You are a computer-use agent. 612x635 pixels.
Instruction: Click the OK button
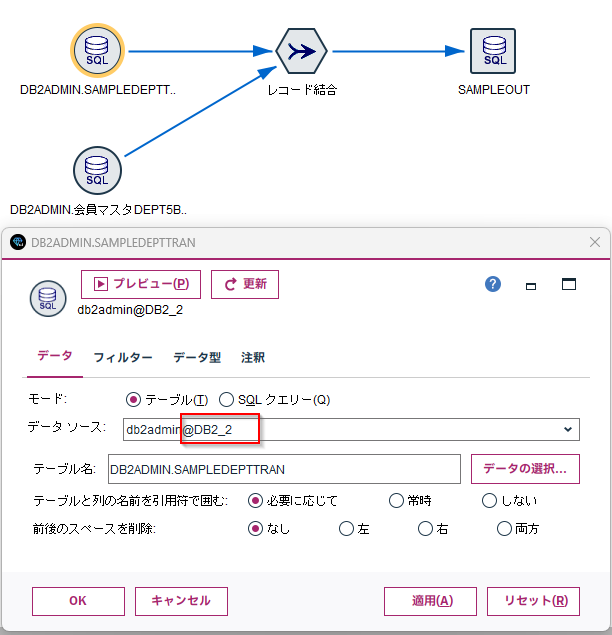(x=78, y=601)
